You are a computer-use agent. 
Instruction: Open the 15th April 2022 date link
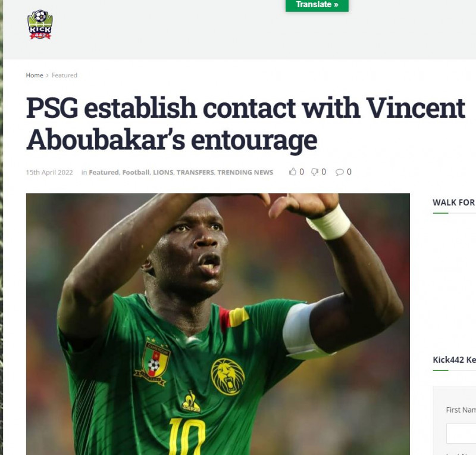[49, 172]
